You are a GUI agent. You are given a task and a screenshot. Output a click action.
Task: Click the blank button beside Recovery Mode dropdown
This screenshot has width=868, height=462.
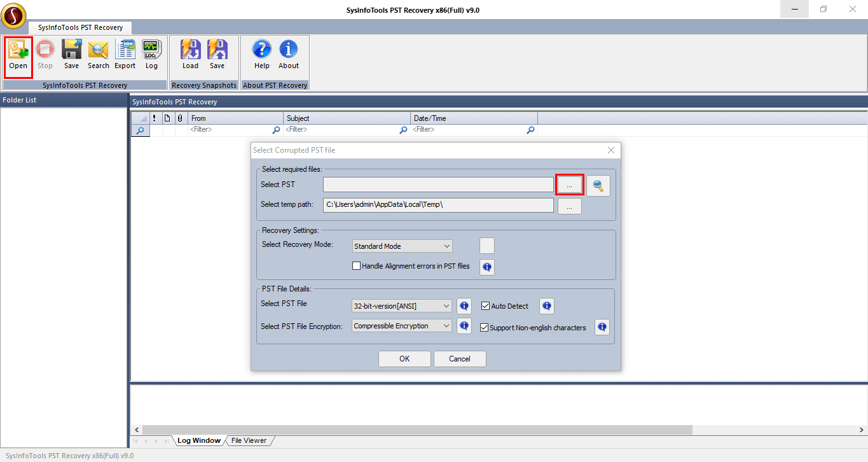[x=486, y=246]
